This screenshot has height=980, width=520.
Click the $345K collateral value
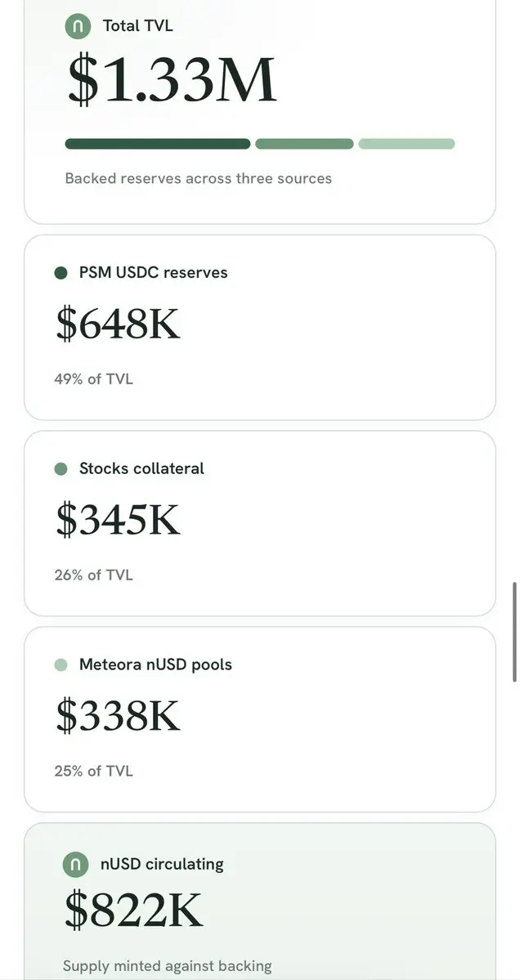(x=118, y=519)
